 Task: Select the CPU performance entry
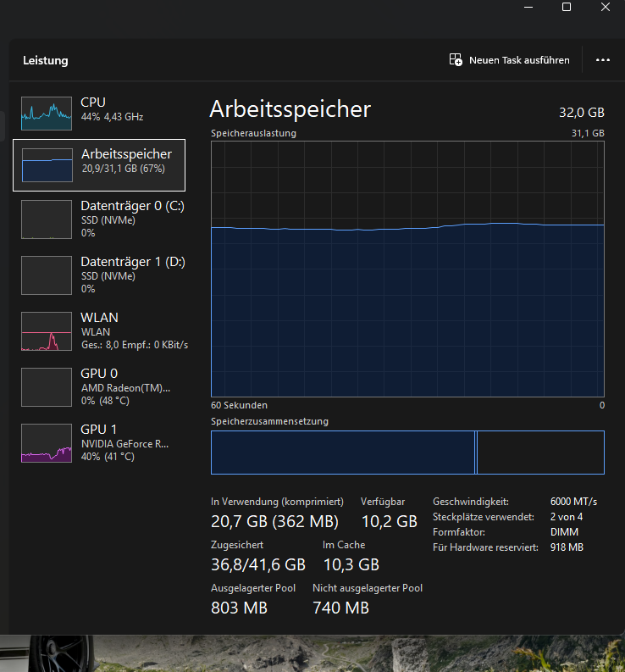pos(99,114)
